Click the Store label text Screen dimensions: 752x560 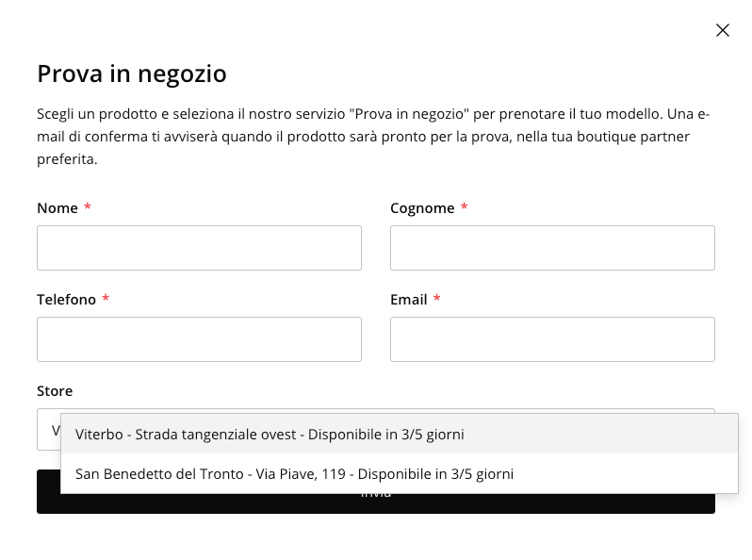(x=55, y=391)
